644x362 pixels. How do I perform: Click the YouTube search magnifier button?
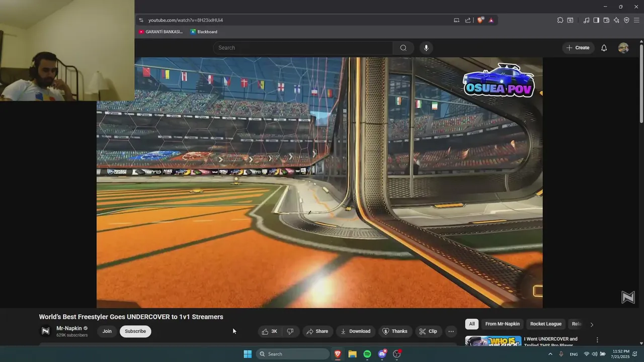click(x=403, y=48)
